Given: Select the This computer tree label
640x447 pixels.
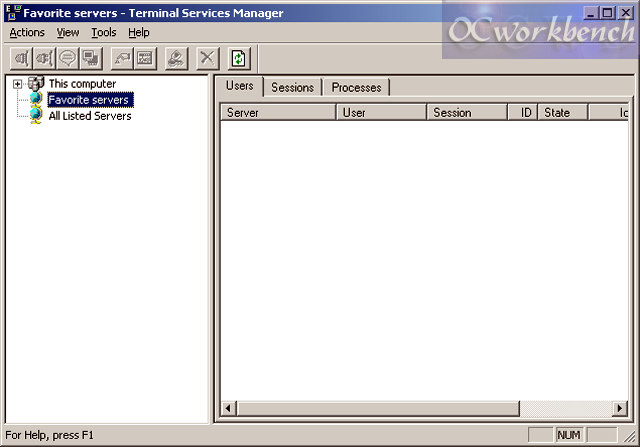Looking at the screenshot, I should (x=82, y=84).
